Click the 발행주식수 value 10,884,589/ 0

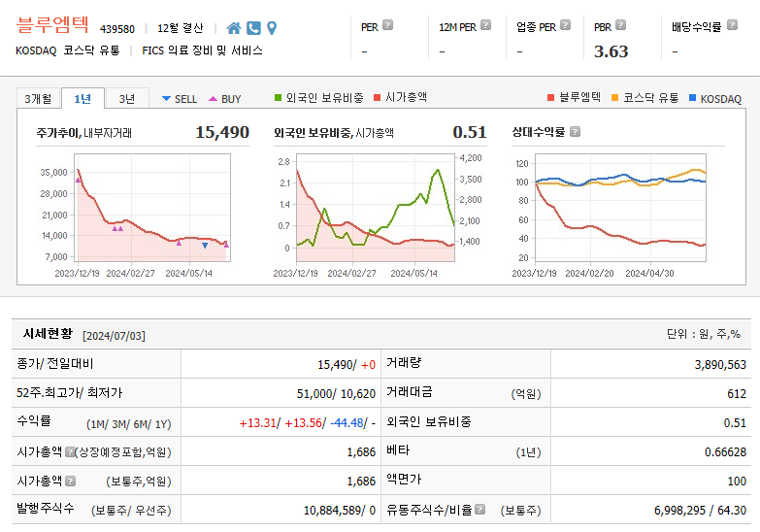point(340,511)
